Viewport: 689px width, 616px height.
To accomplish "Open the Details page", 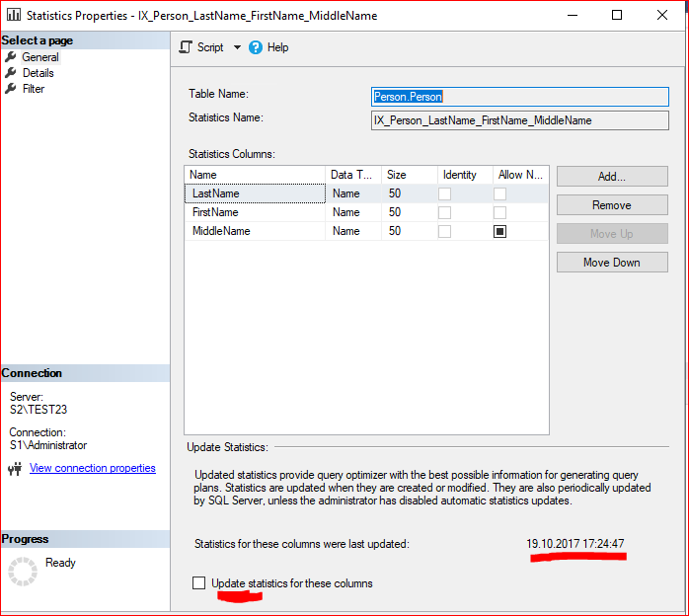I will (x=38, y=73).
